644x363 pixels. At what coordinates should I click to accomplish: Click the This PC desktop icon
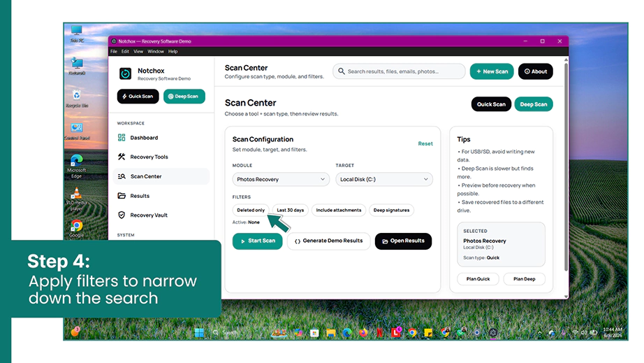click(76, 34)
